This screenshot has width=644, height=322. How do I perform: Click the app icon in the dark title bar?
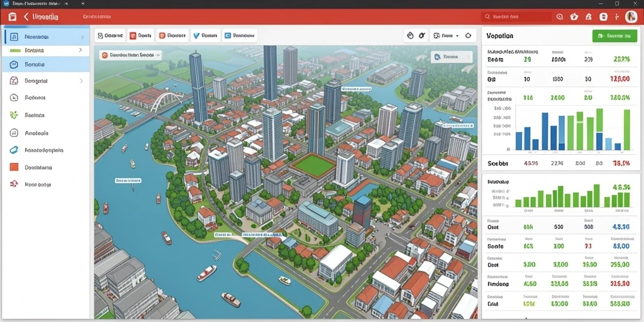[x=6, y=4]
